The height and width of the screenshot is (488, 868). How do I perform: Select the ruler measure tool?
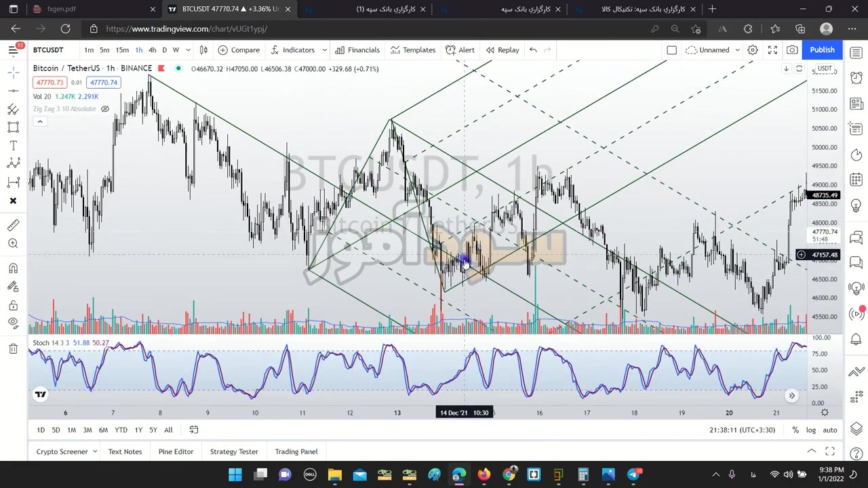coord(13,225)
